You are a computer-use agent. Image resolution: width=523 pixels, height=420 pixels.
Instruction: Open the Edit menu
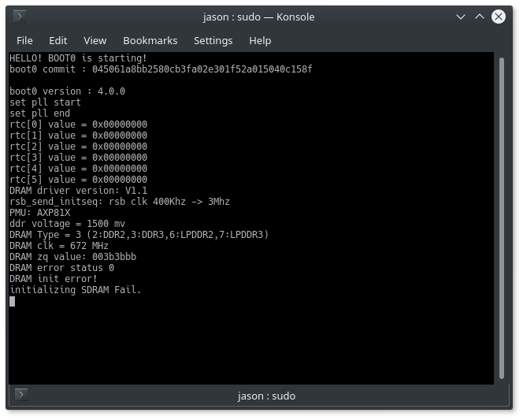(57, 40)
